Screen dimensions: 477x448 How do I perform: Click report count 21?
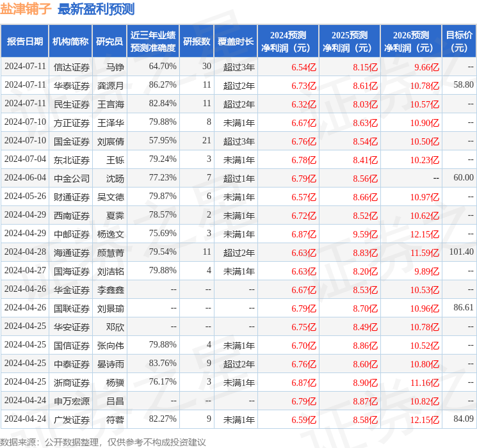click(207, 140)
